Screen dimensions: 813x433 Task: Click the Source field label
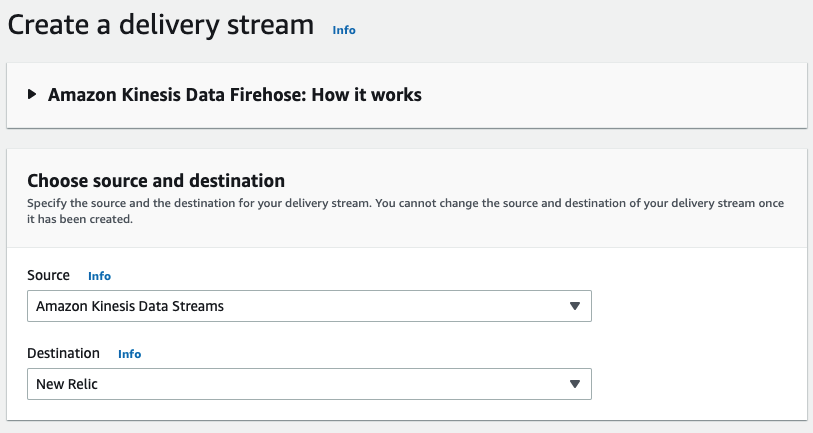(48, 275)
